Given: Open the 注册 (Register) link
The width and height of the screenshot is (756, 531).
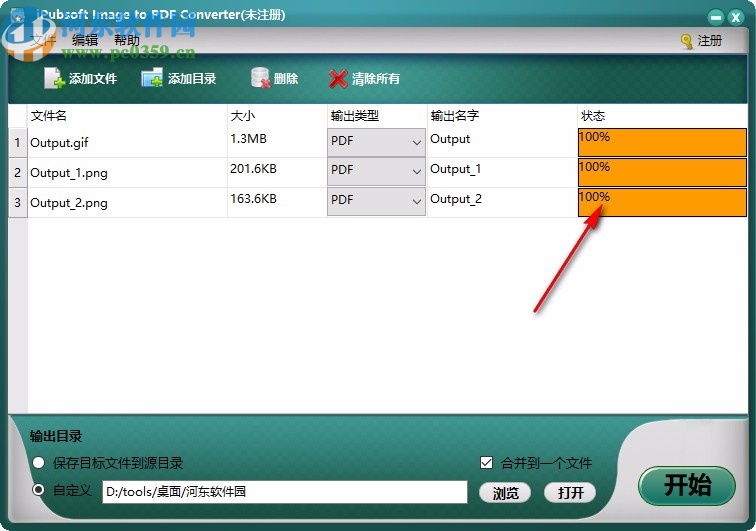Looking at the screenshot, I should 709,41.
